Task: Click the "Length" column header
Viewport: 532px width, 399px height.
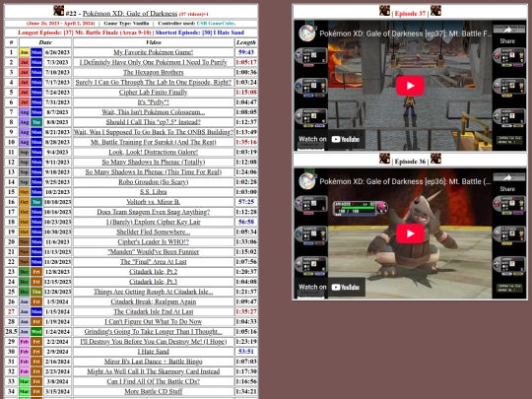Action: tap(246, 42)
